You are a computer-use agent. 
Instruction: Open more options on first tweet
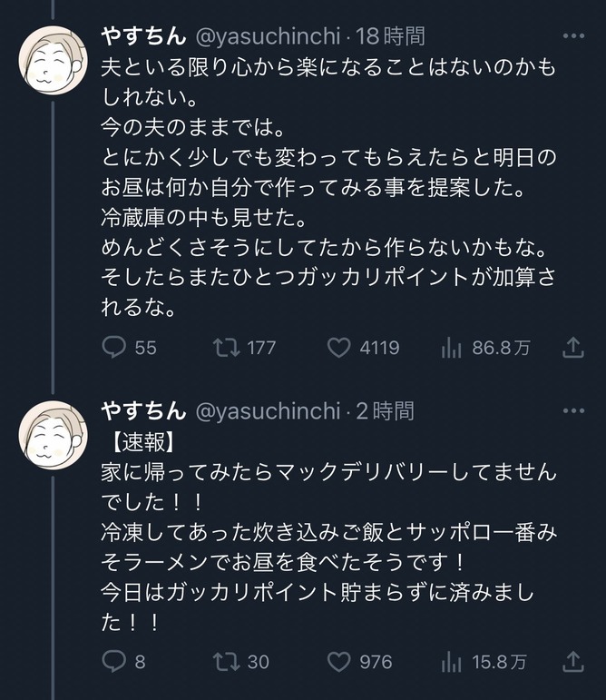(573, 36)
